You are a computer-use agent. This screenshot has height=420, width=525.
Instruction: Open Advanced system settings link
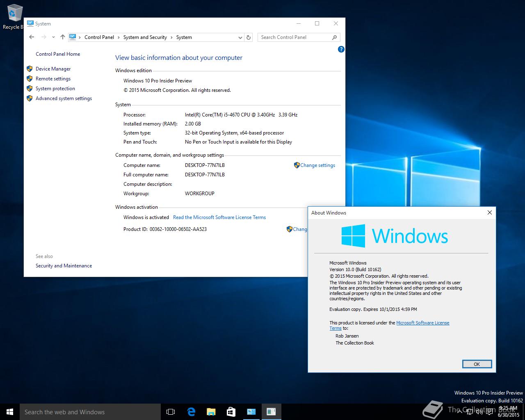pos(64,98)
